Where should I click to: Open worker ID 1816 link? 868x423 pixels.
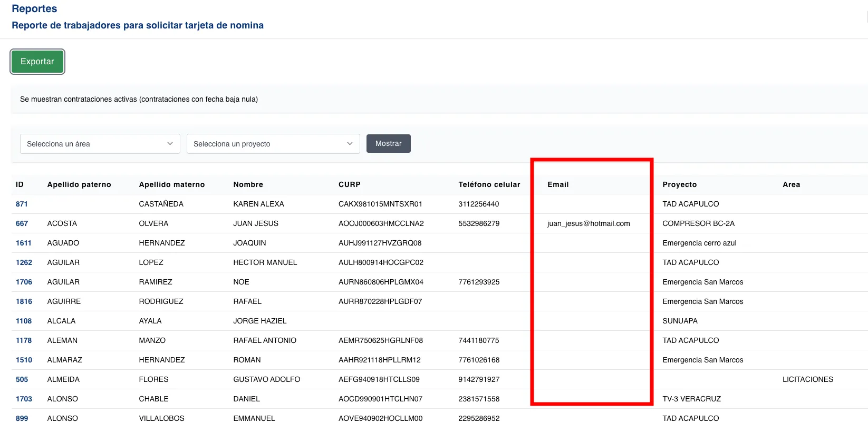point(24,301)
